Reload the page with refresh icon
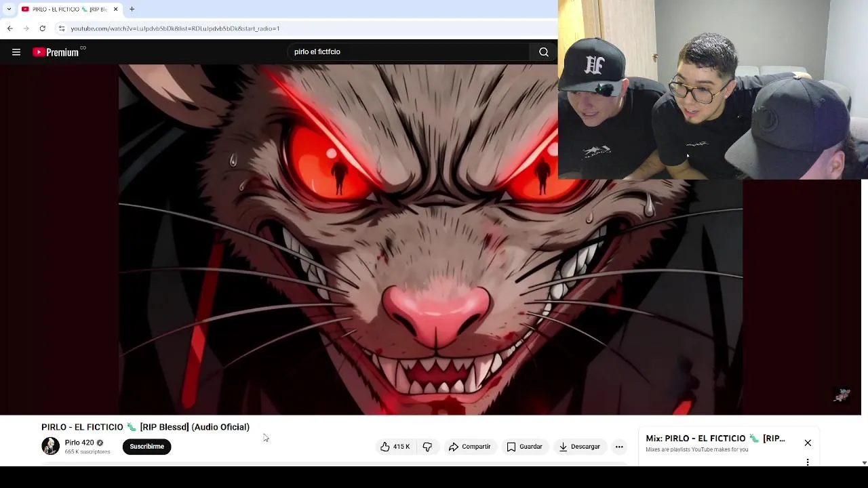 click(42, 28)
